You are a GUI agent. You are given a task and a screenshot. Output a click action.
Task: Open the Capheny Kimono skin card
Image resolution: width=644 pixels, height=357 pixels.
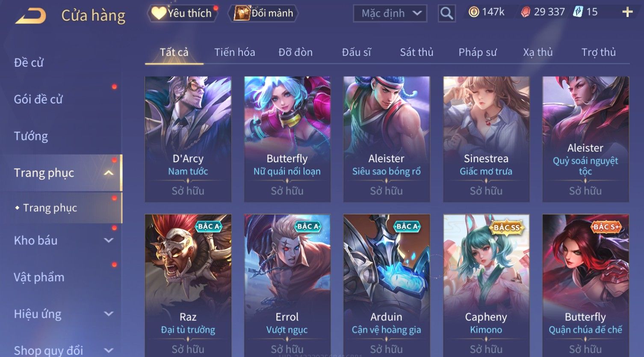486,286
